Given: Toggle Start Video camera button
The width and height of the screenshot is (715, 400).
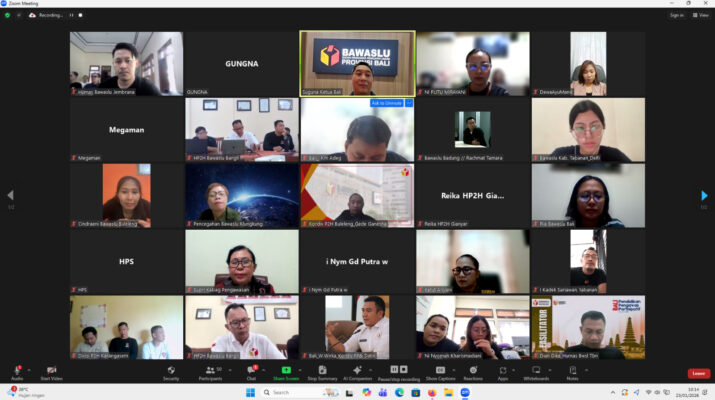Looking at the screenshot, I should point(52,372).
